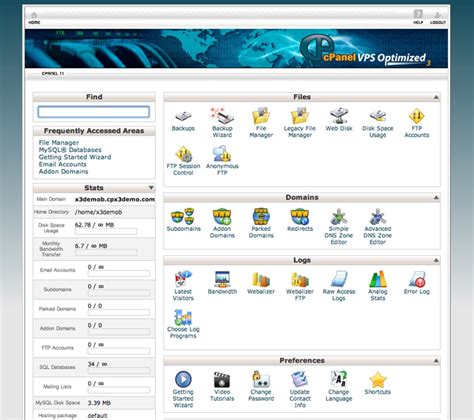
Task: View Latest Visitors log
Action: 183,286
